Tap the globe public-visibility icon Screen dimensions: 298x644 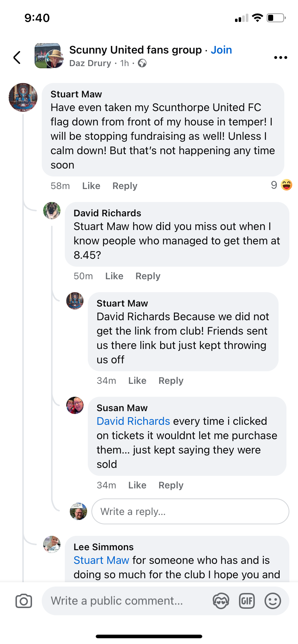click(143, 64)
